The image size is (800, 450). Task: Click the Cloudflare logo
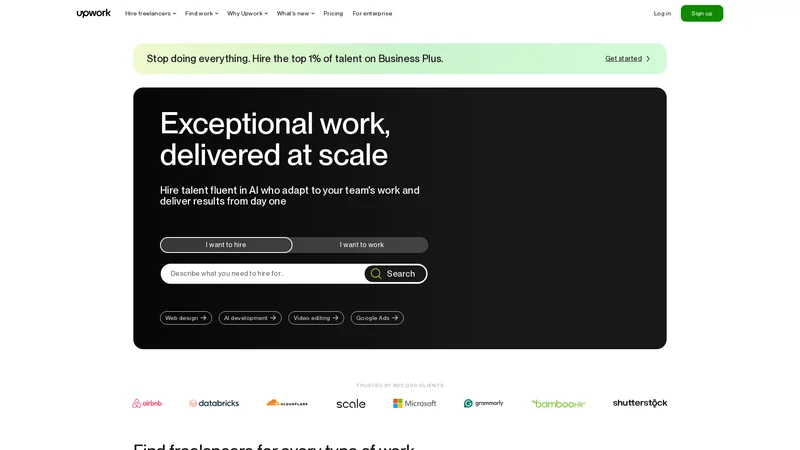pos(287,403)
